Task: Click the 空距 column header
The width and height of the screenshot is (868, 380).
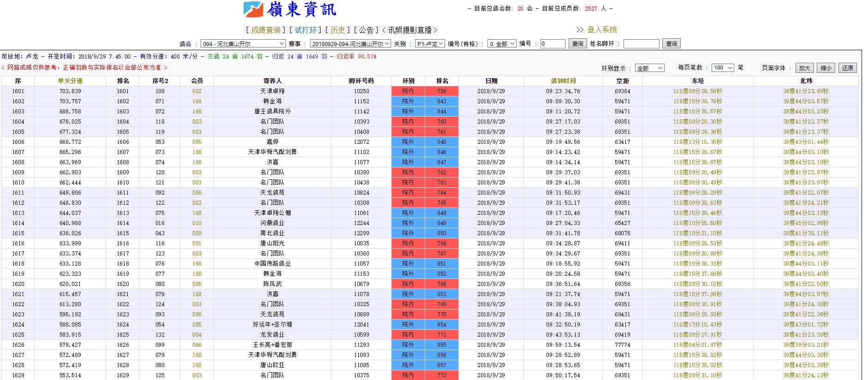Action: (622, 81)
